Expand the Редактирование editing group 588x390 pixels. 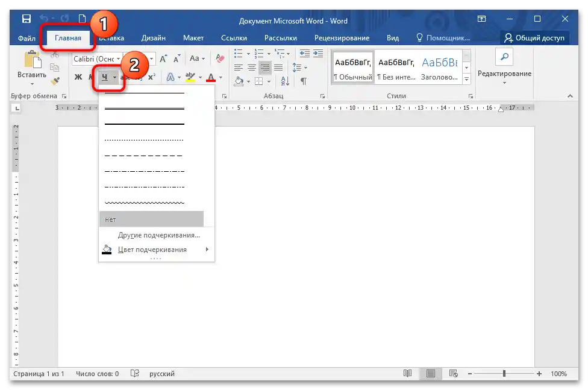tap(504, 77)
